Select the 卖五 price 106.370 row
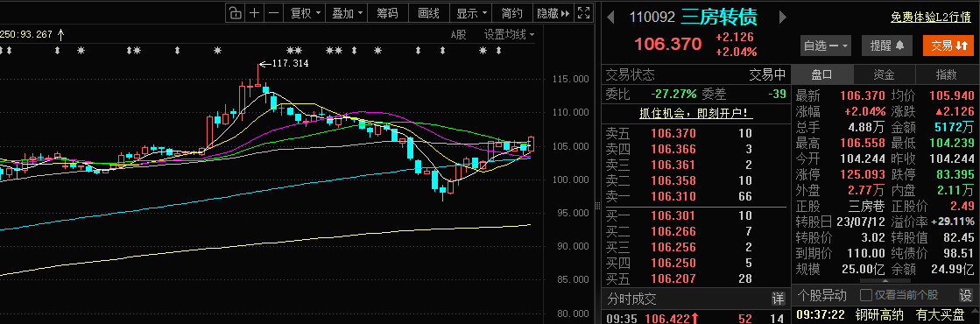980x324 pixels. click(694, 133)
